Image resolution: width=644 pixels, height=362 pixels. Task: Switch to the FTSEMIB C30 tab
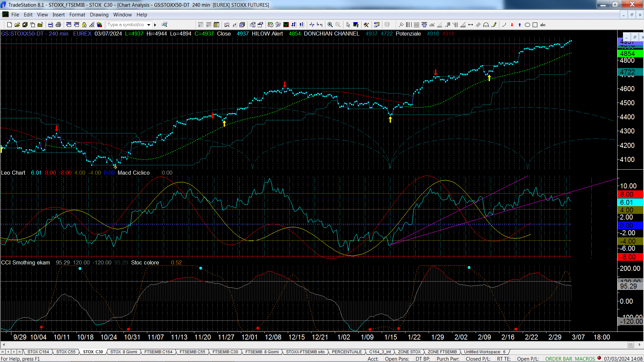(x=225, y=352)
